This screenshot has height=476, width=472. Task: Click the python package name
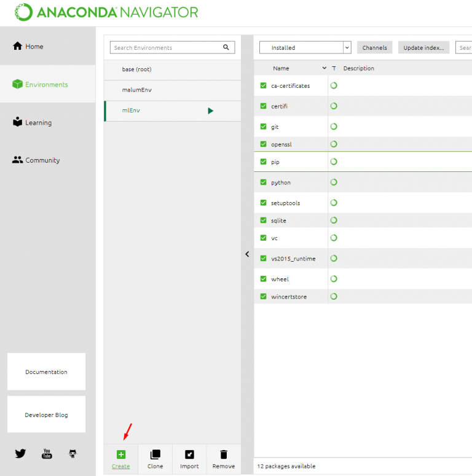click(x=281, y=183)
